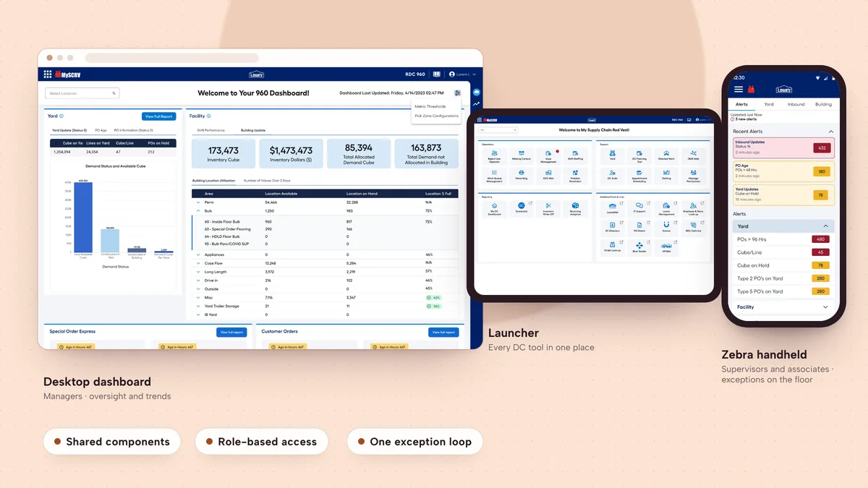The height and width of the screenshot is (488, 868).
Task: Open Number of Waves Over 5 Days tab
Action: (267, 180)
